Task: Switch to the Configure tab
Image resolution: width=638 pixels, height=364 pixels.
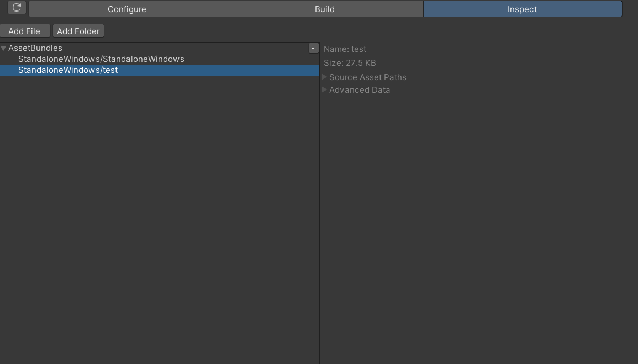Action: coord(126,9)
